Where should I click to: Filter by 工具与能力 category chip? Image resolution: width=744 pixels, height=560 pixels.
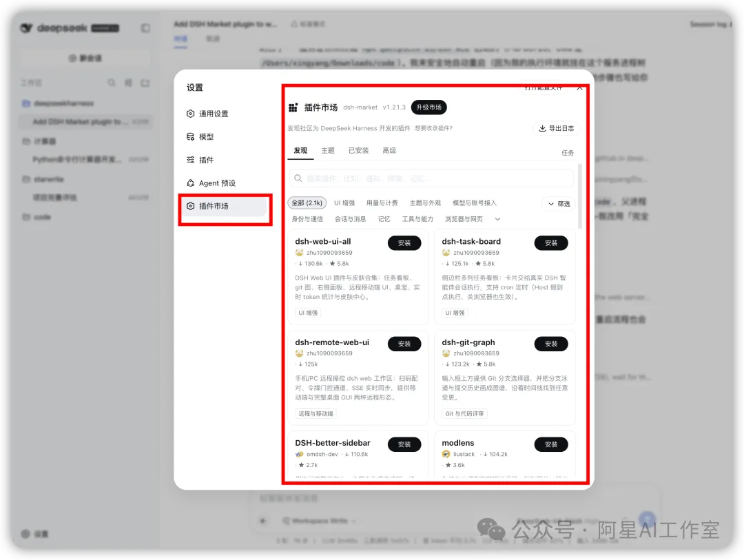click(417, 219)
